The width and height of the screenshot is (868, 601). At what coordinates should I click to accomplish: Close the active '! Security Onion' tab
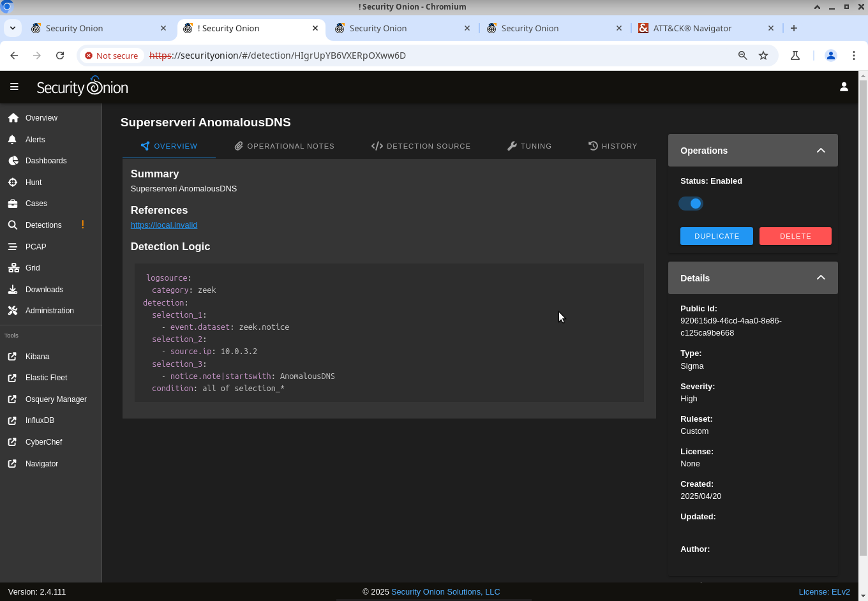[315, 28]
